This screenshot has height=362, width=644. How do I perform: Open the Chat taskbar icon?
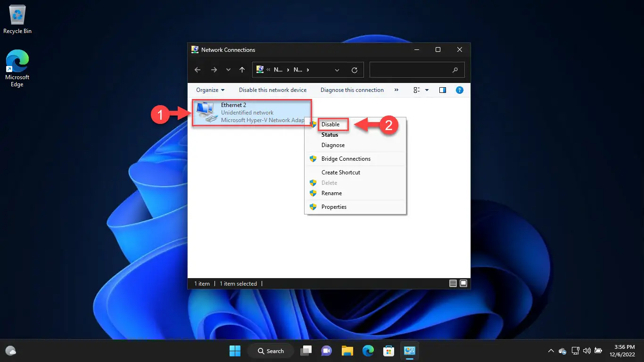(x=326, y=351)
